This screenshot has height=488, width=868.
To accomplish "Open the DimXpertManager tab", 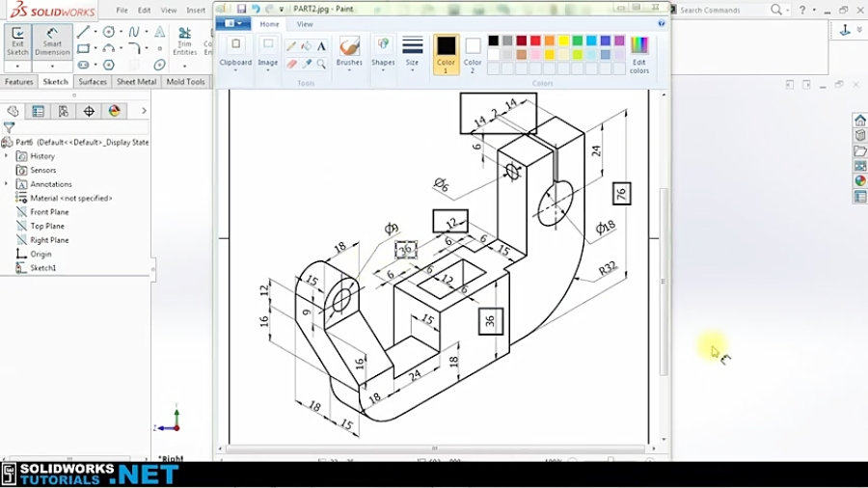I will pyautogui.click(x=89, y=111).
